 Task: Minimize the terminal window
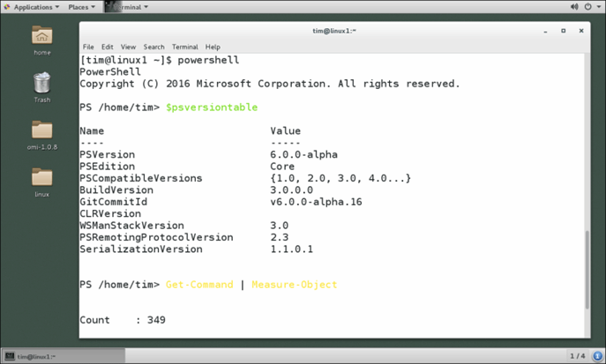point(545,31)
